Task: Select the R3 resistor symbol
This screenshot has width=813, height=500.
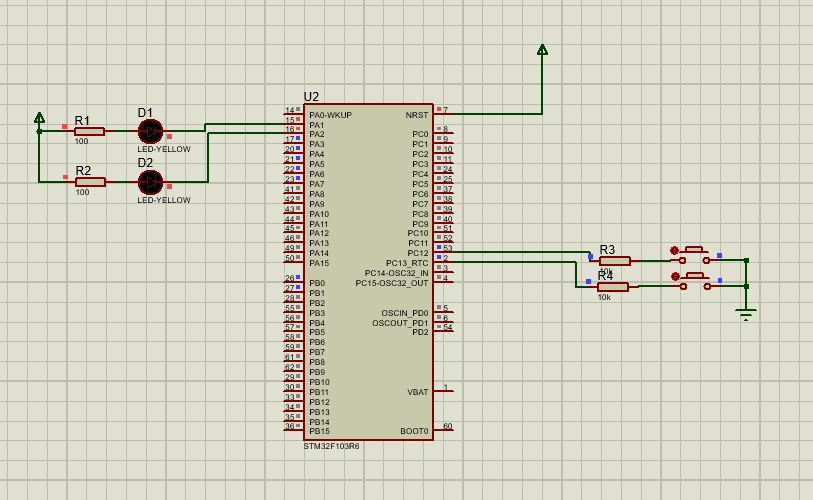Action: pyautogui.click(x=615, y=261)
